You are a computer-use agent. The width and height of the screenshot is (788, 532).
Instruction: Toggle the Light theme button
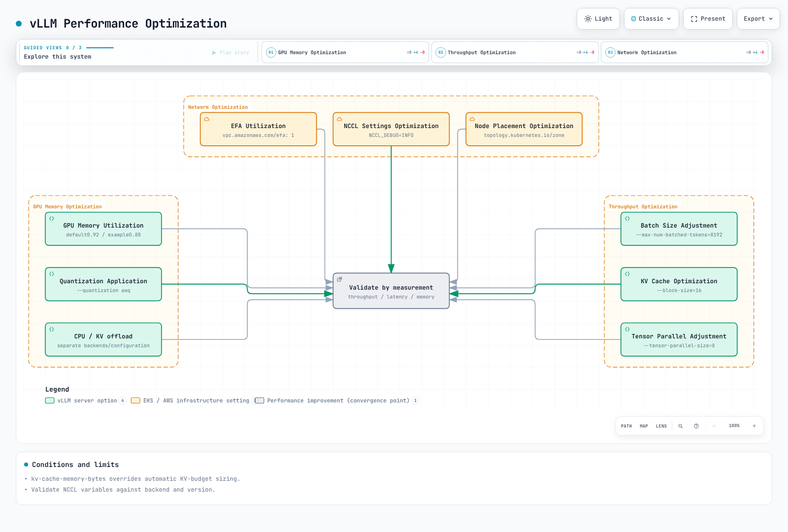[x=598, y=19]
